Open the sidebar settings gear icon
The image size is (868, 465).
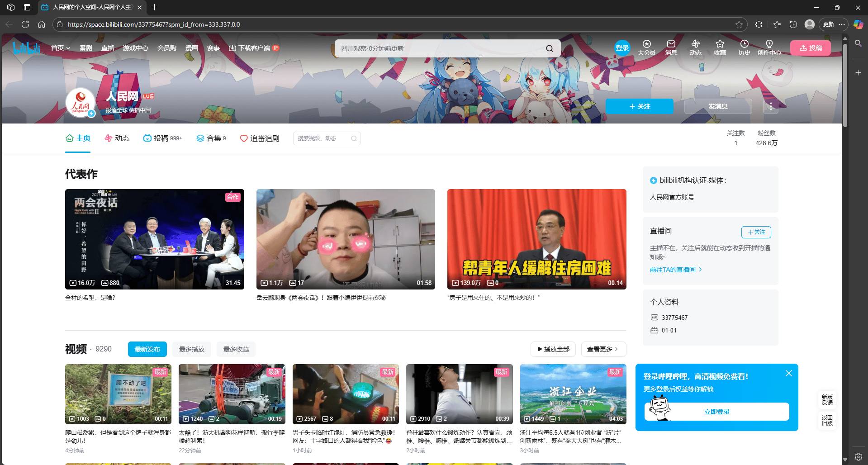858,457
